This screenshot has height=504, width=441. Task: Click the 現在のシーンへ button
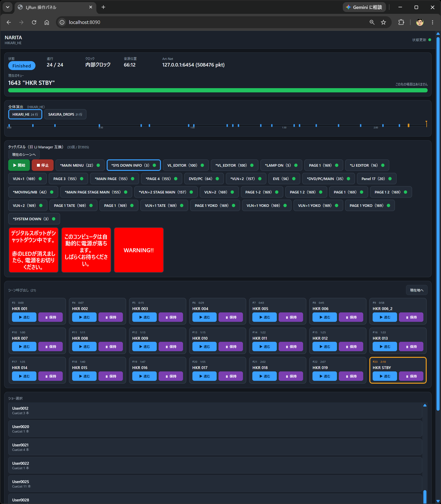pos(24,154)
